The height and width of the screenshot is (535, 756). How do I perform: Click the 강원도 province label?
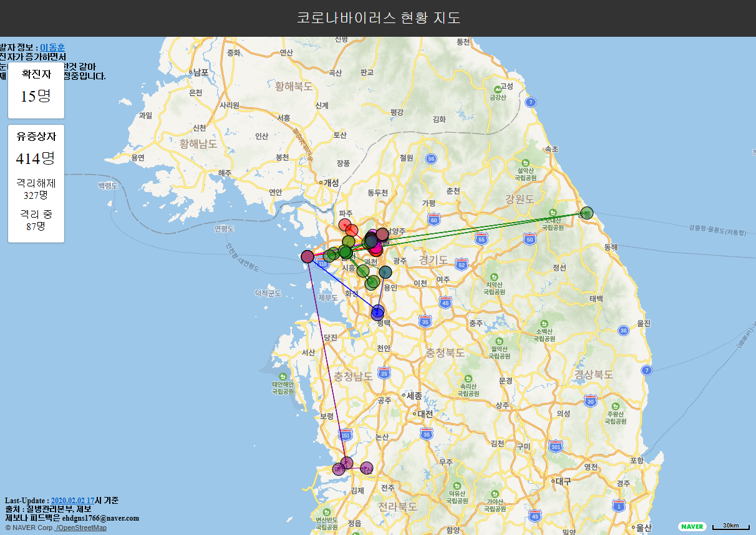pyautogui.click(x=520, y=199)
